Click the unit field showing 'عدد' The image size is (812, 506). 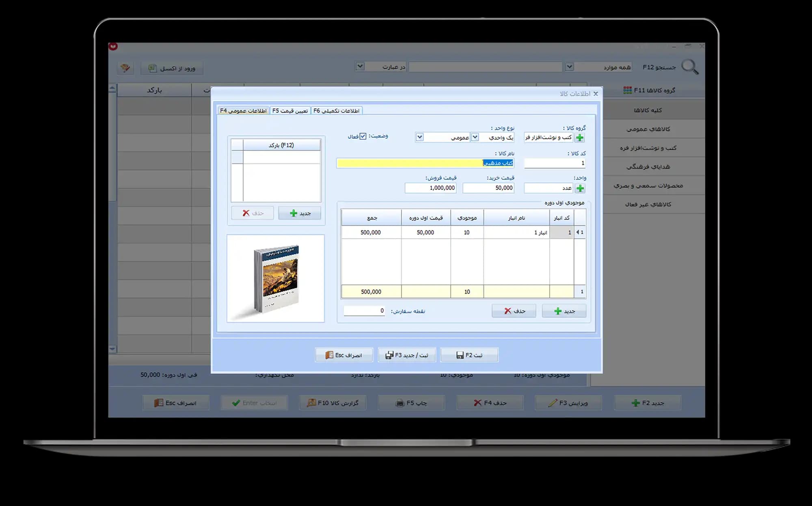click(549, 188)
